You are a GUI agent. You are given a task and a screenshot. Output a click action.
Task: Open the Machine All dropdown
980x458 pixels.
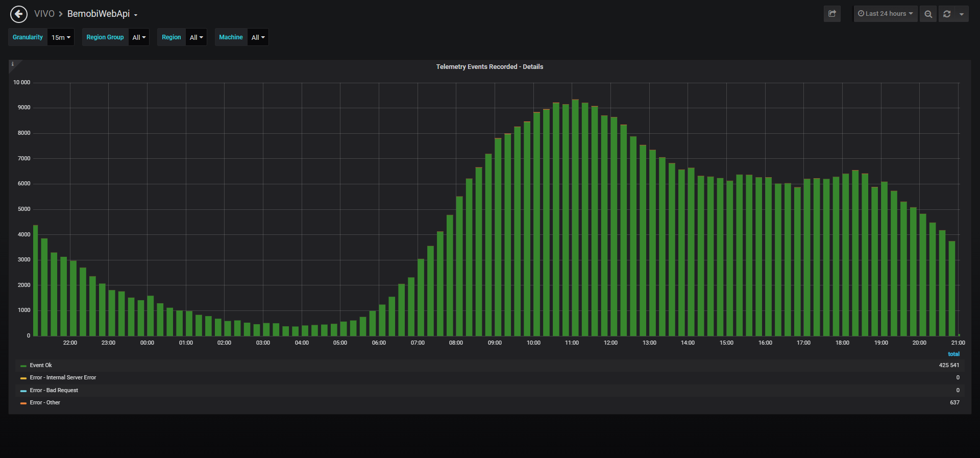pyautogui.click(x=258, y=37)
